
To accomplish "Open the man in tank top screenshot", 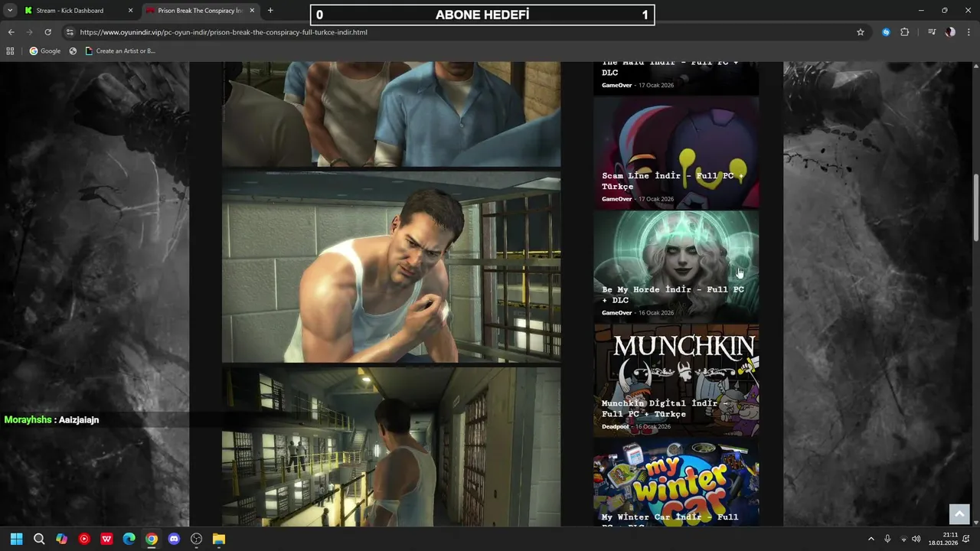I will point(391,268).
